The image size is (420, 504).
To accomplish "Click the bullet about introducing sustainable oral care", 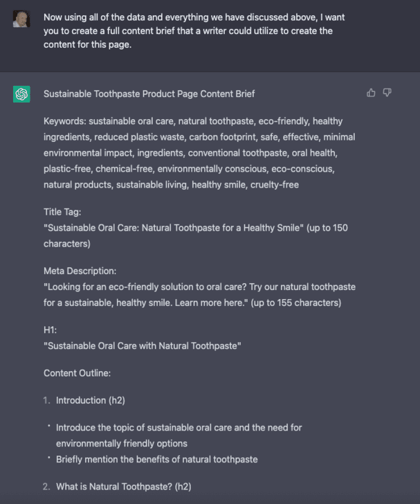I will click(179, 435).
